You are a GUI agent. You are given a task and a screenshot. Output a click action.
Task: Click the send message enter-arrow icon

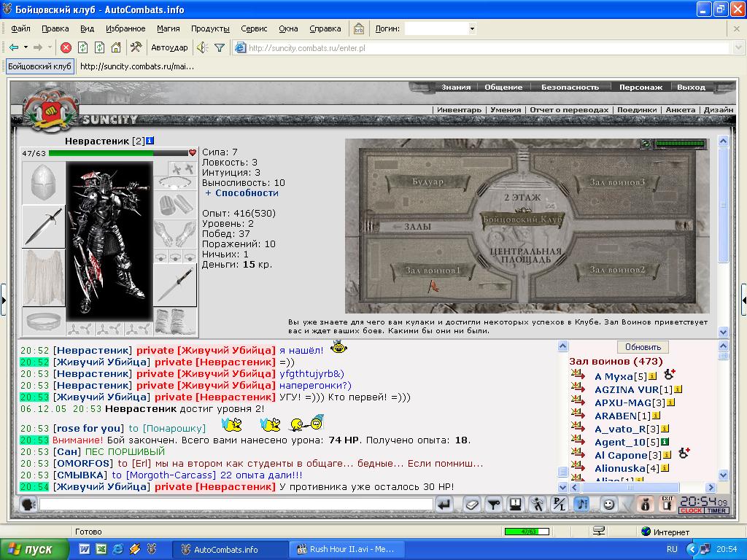[444, 505]
